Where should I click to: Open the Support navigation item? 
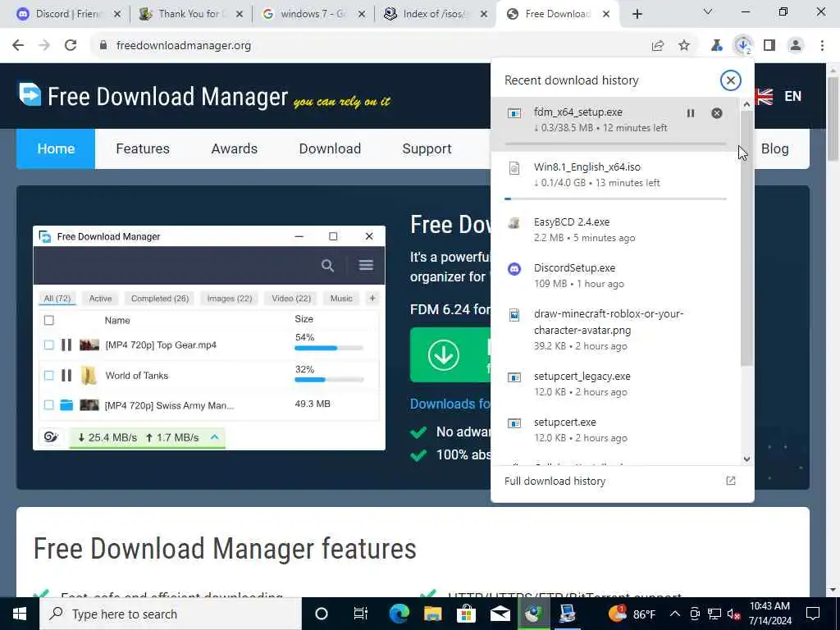[427, 149]
